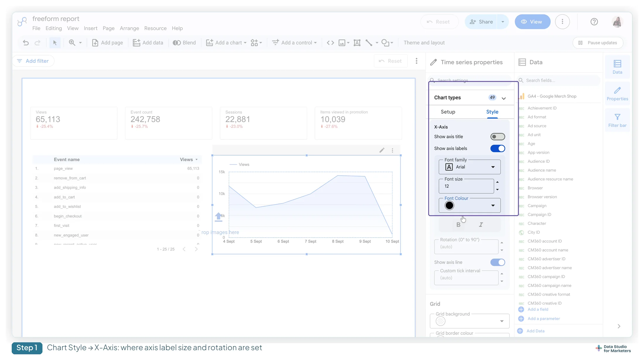This screenshot has width=644, height=359.
Task: Open the chart's three-dot menu
Action: [392, 150]
